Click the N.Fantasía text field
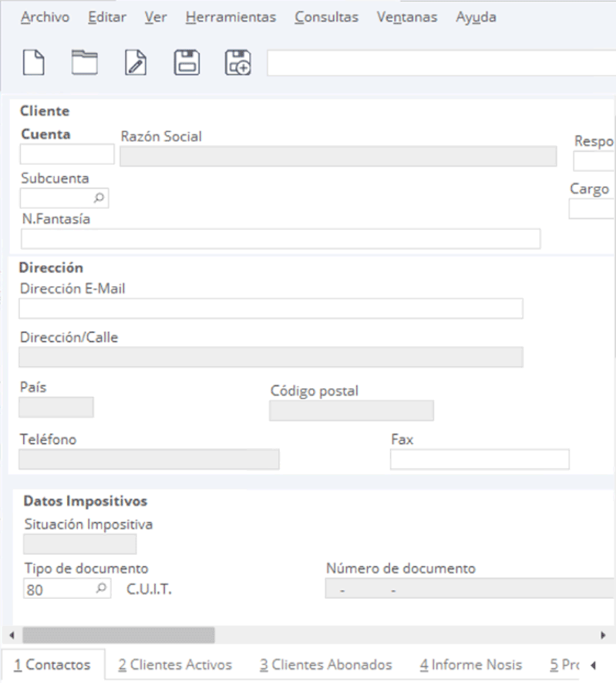The height and width of the screenshot is (683, 616). pyautogui.click(x=281, y=239)
